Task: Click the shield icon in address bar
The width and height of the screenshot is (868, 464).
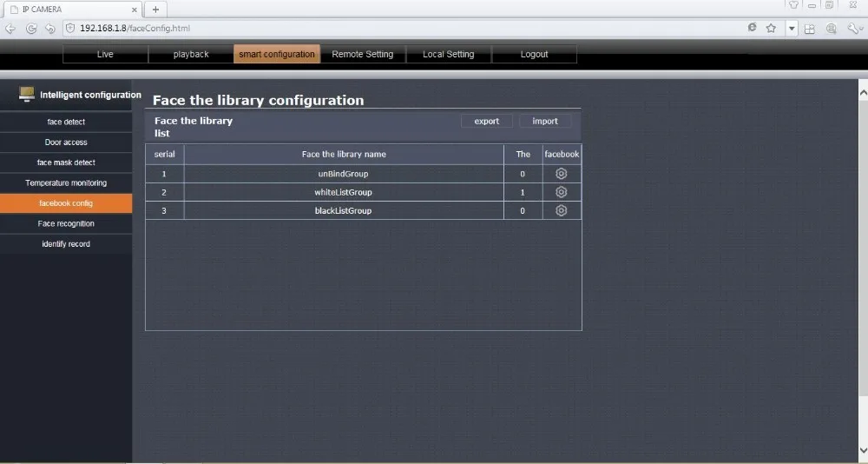Action: point(70,28)
